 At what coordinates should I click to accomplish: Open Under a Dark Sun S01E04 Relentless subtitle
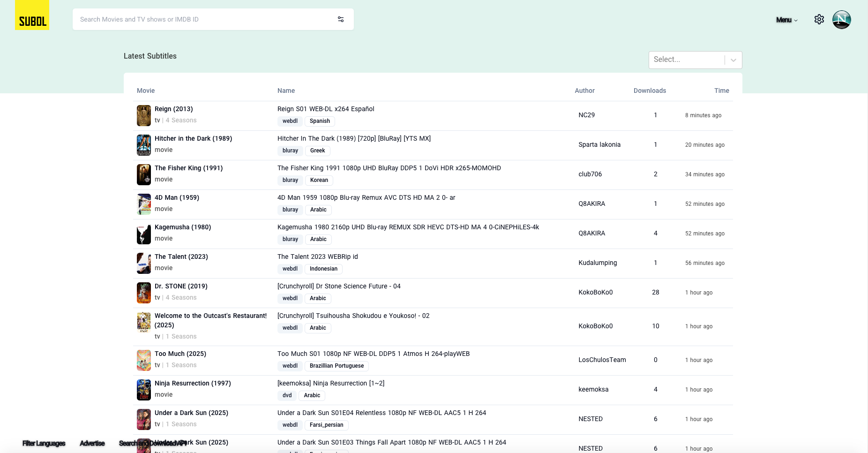pyautogui.click(x=382, y=413)
